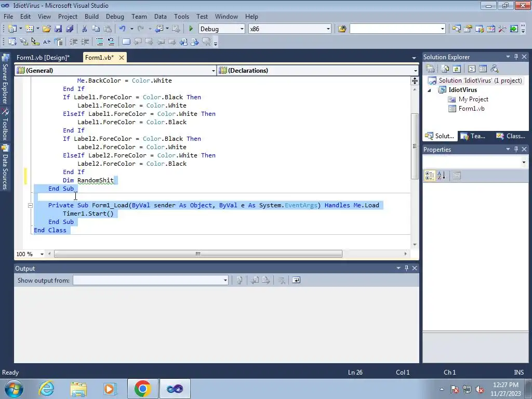532x399 pixels.
Task: Open Solution Explorer via main toolbar icon
Action: click(456, 29)
